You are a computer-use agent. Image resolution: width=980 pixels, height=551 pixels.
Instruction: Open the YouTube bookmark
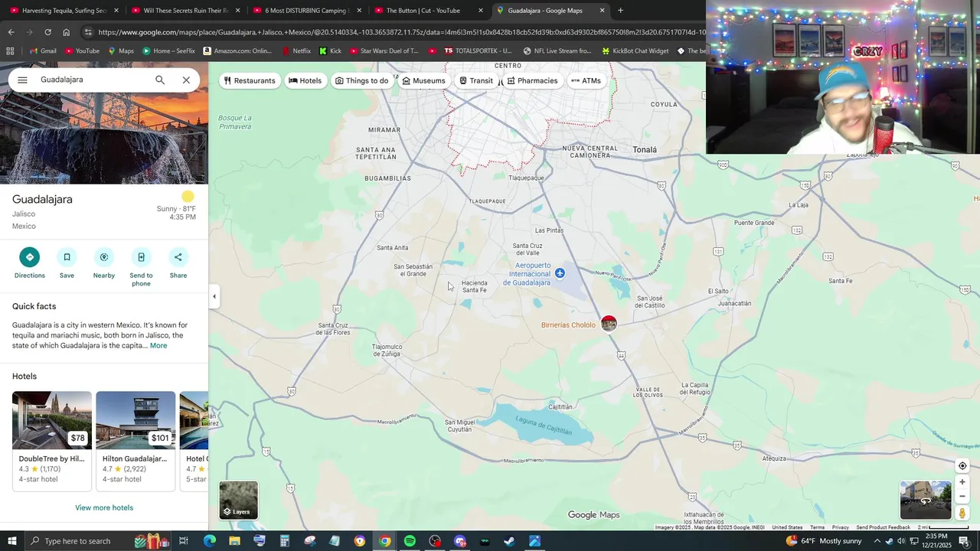[82, 51]
